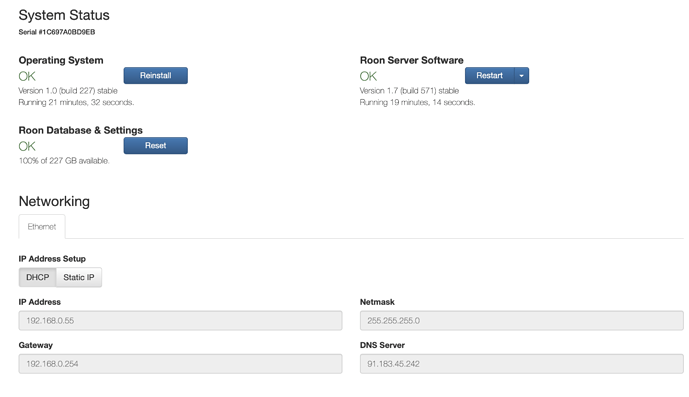Open the Ethernet tab
The image size is (689, 397).
click(42, 226)
